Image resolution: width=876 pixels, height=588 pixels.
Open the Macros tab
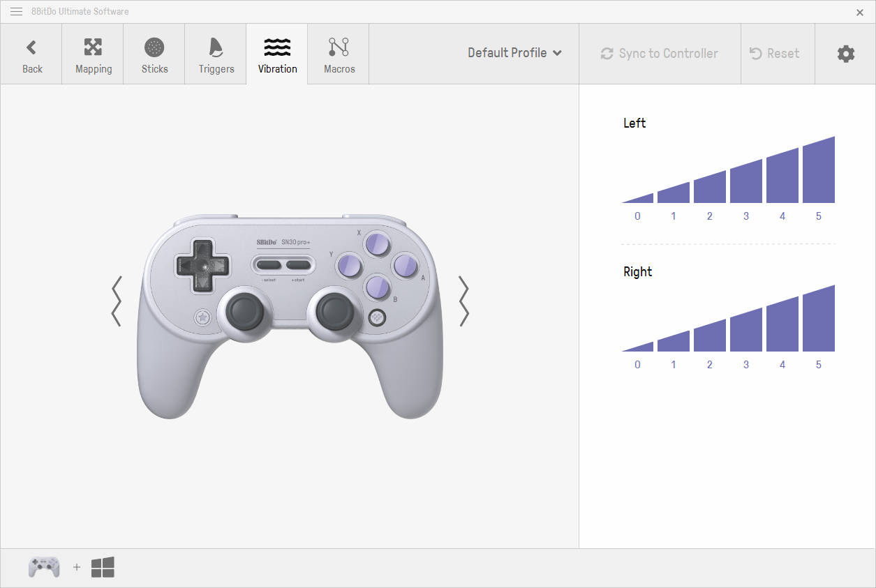(339, 54)
